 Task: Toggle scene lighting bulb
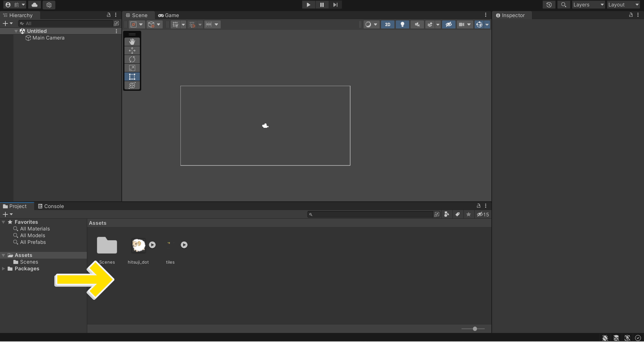pyautogui.click(x=402, y=24)
